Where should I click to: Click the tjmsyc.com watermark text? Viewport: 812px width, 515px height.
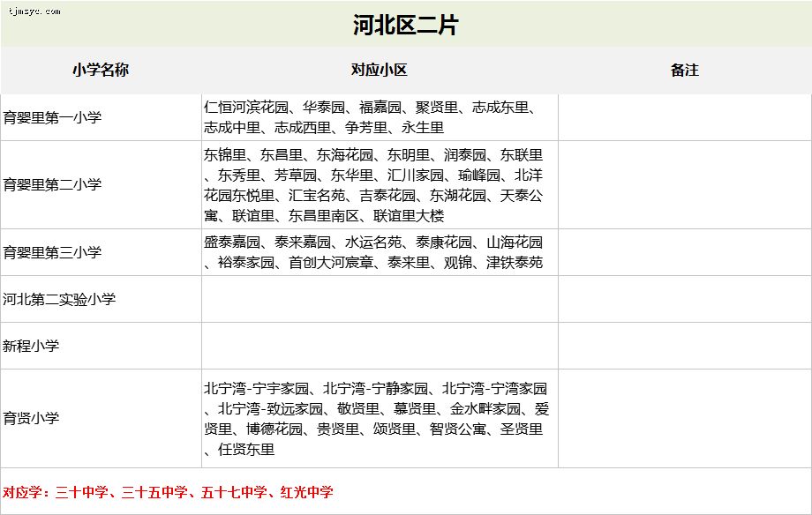32,11
